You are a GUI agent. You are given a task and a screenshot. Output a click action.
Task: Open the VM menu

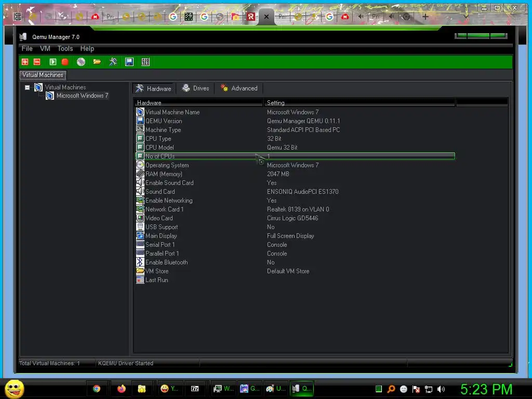(45, 48)
